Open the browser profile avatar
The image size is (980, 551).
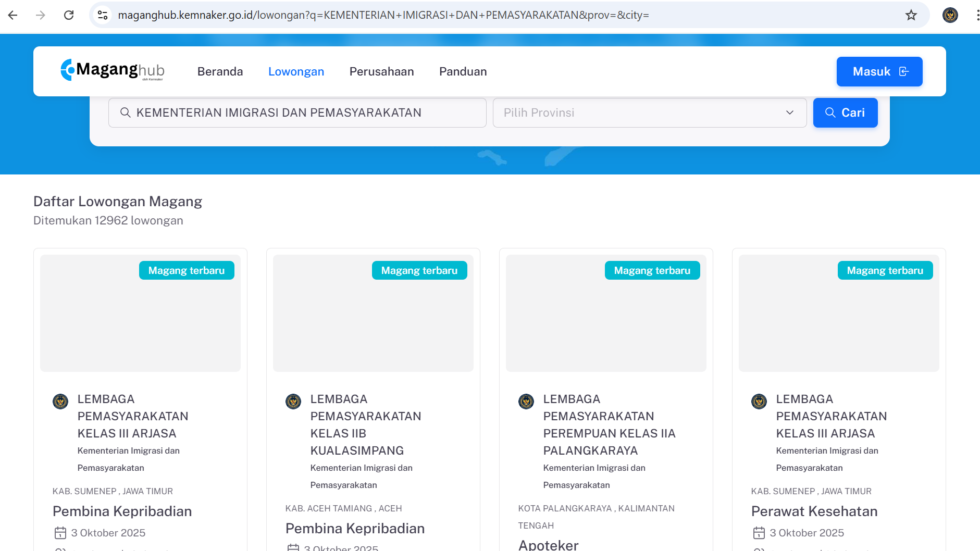[950, 15]
